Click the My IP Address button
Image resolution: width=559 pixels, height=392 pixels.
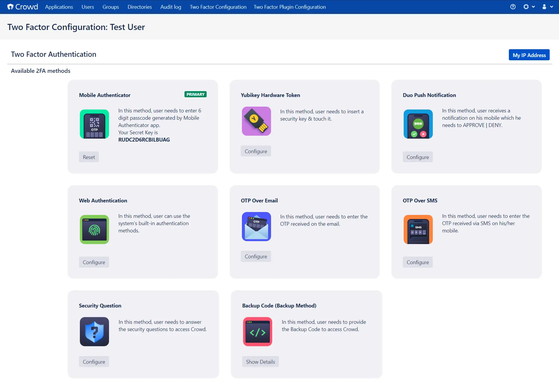click(x=529, y=55)
